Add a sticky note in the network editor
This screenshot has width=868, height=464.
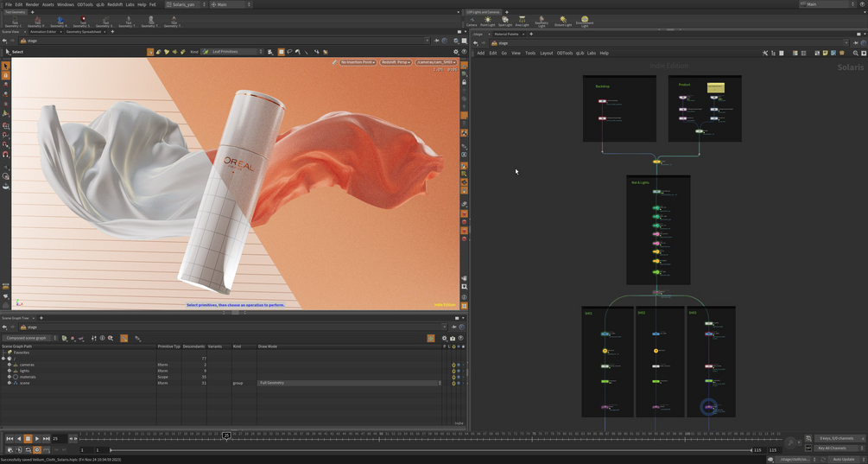pyautogui.click(x=826, y=54)
